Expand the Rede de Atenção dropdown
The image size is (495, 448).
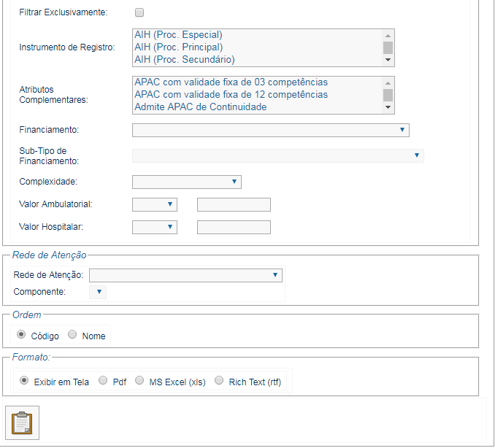185,275
